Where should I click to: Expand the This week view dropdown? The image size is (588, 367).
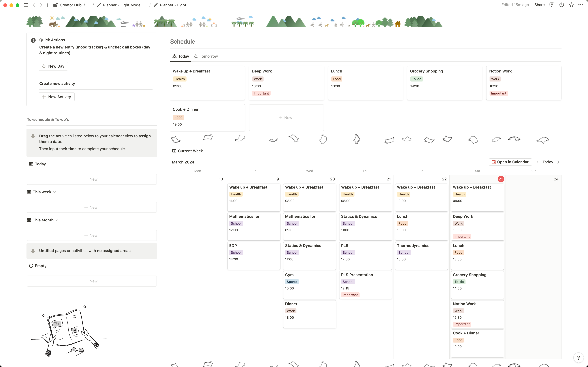click(x=54, y=192)
